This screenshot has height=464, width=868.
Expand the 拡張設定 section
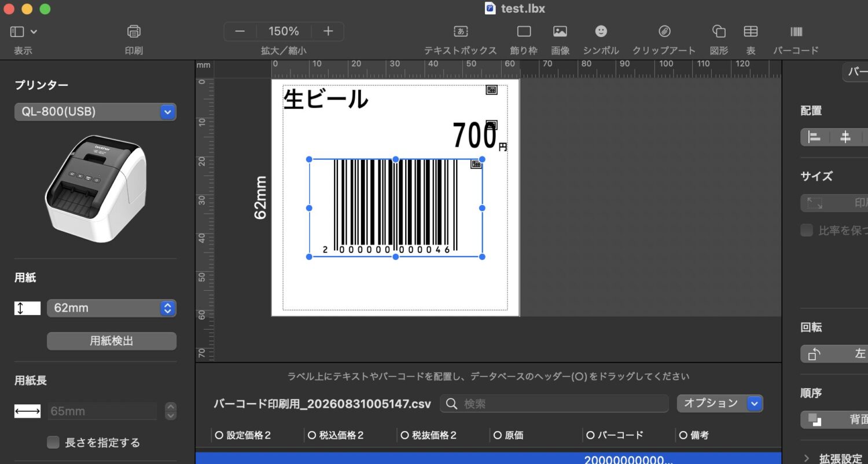click(x=807, y=459)
